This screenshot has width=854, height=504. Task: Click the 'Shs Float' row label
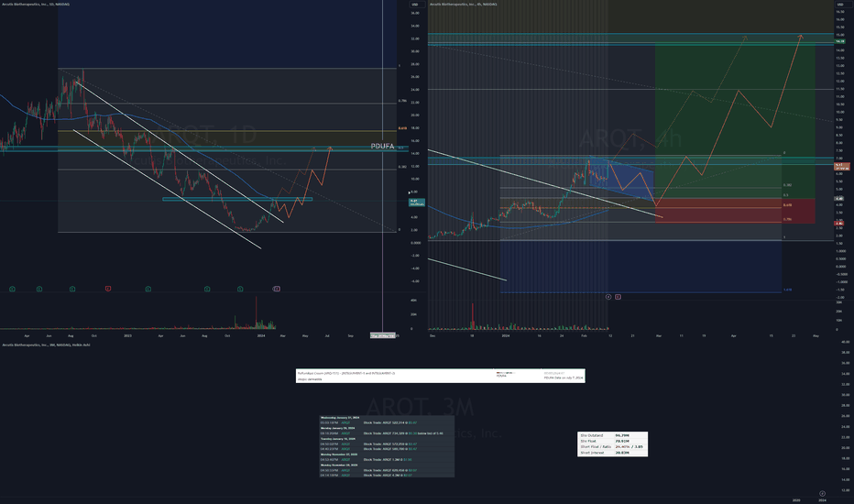[x=588, y=441]
